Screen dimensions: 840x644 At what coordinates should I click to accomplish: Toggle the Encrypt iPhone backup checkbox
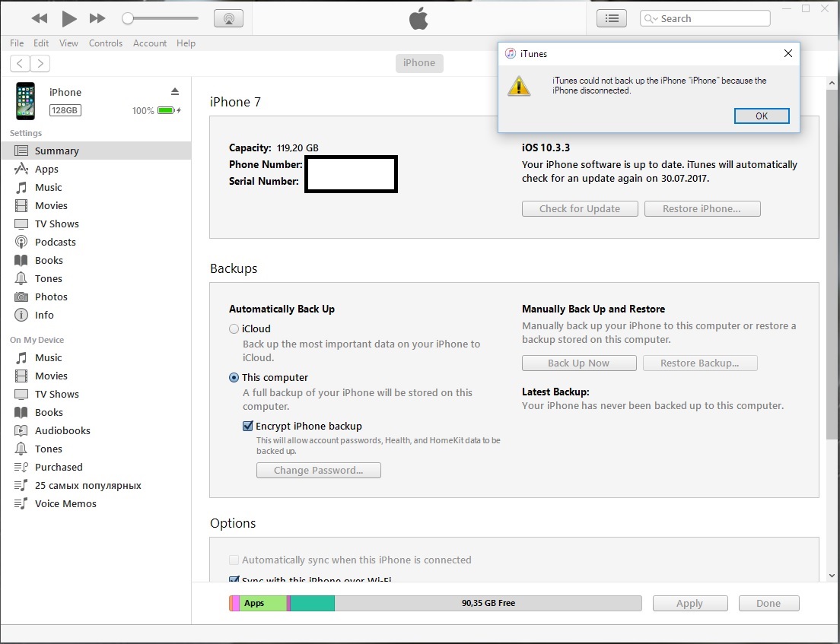(247, 426)
